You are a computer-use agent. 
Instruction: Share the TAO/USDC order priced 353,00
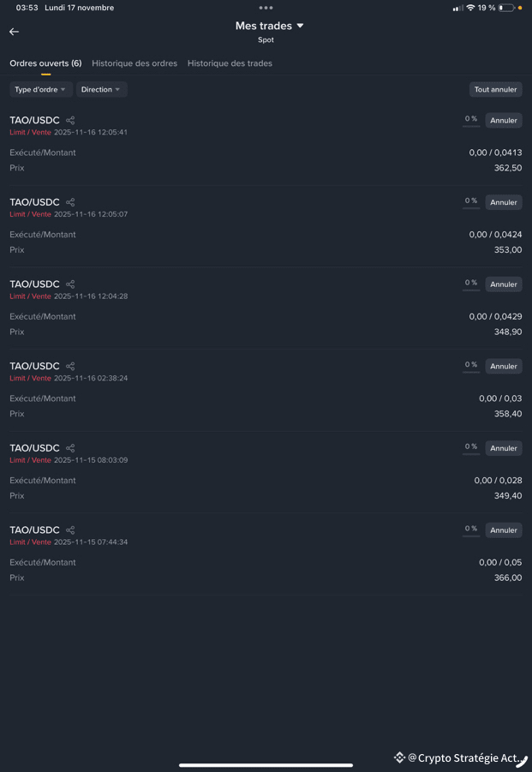point(70,202)
